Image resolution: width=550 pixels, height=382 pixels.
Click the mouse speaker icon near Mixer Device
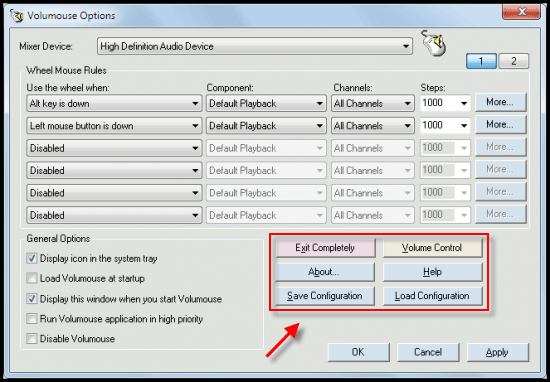[434, 43]
